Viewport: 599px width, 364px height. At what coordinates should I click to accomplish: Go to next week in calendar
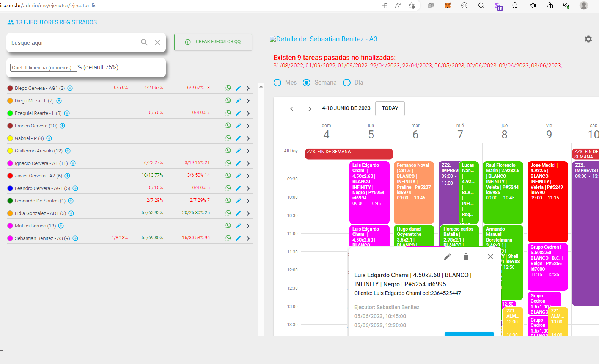(310, 109)
